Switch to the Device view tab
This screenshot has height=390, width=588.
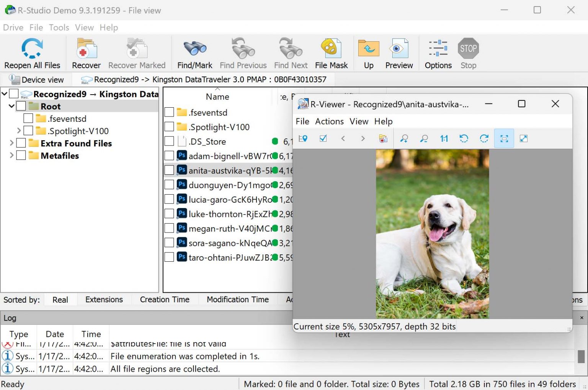[36, 79]
